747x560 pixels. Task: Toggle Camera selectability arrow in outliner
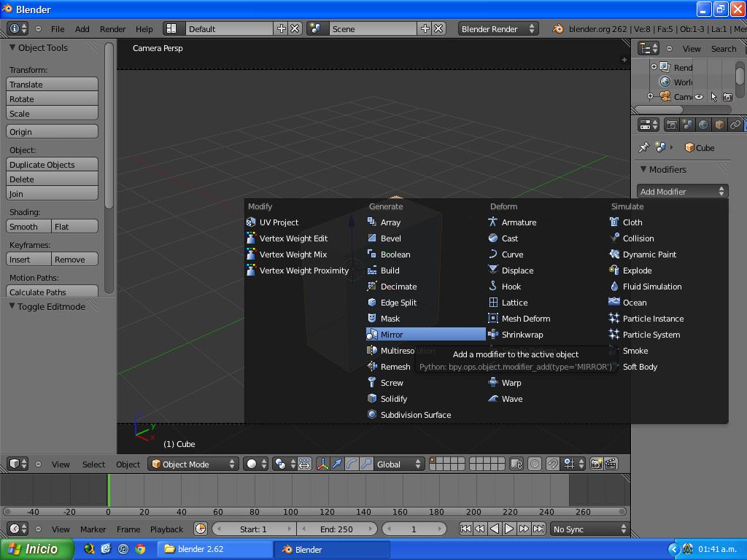pyautogui.click(x=713, y=97)
